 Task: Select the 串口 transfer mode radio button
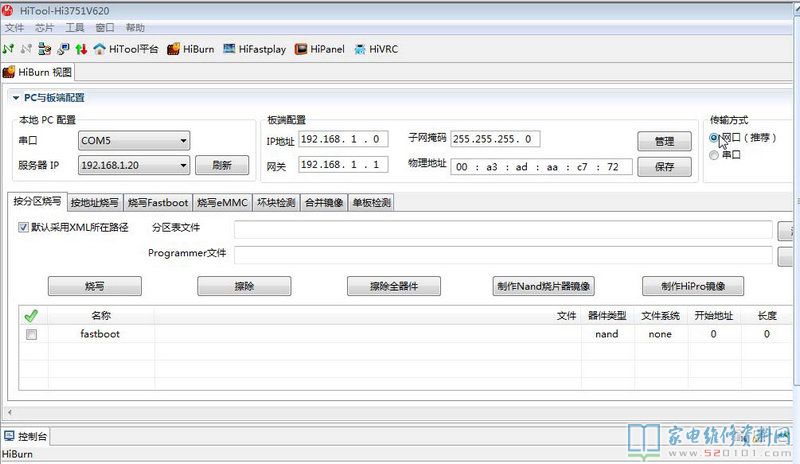pyautogui.click(x=714, y=155)
